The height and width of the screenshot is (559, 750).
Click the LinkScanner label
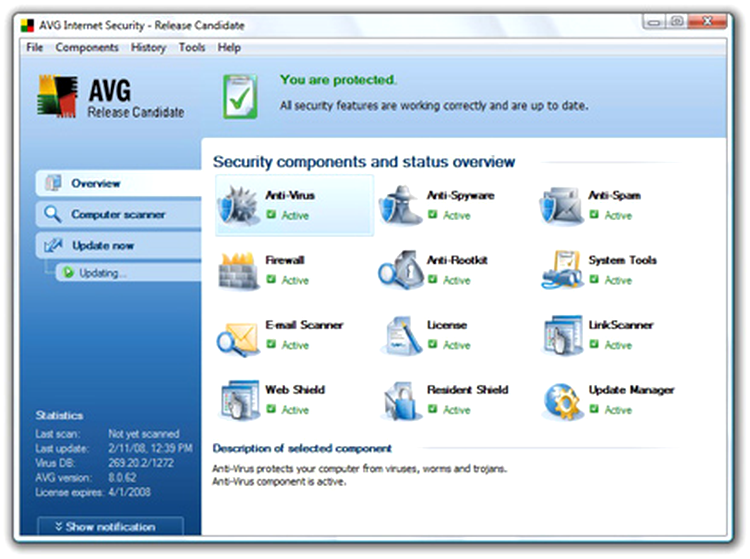click(621, 325)
